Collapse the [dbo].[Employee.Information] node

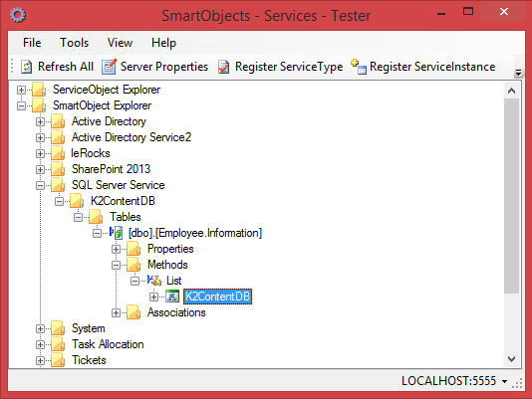pyautogui.click(x=97, y=233)
